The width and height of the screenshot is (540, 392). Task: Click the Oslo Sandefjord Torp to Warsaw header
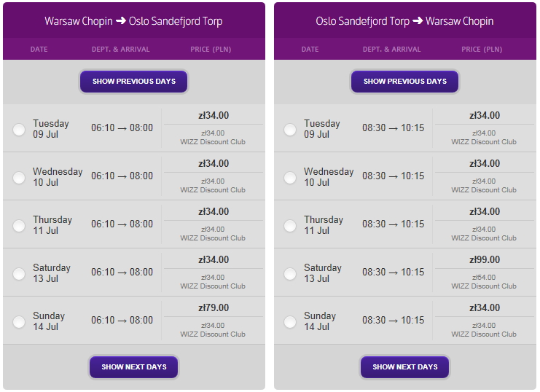pos(404,21)
